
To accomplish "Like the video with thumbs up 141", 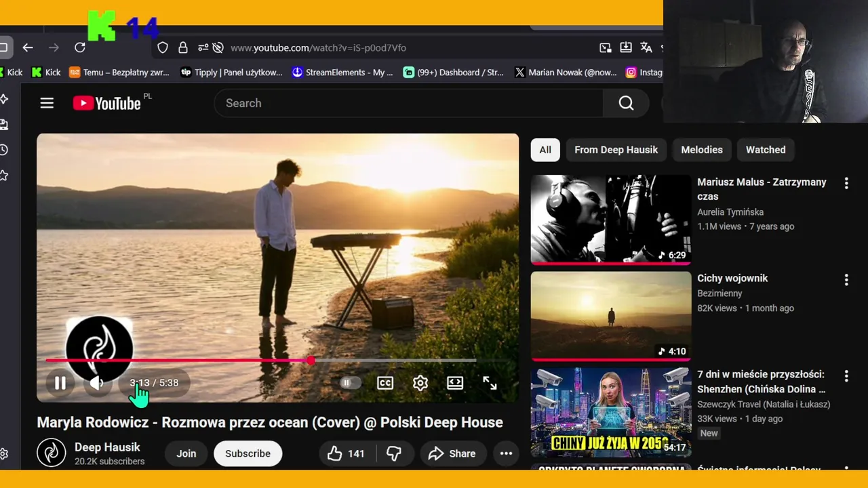I will (x=346, y=453).
